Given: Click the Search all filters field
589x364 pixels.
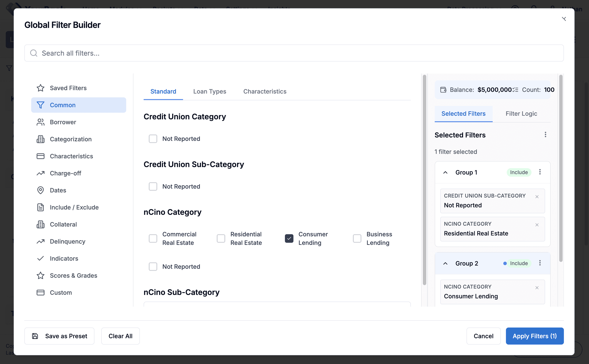Looking at the screenshot, I should tap(294, 53).
